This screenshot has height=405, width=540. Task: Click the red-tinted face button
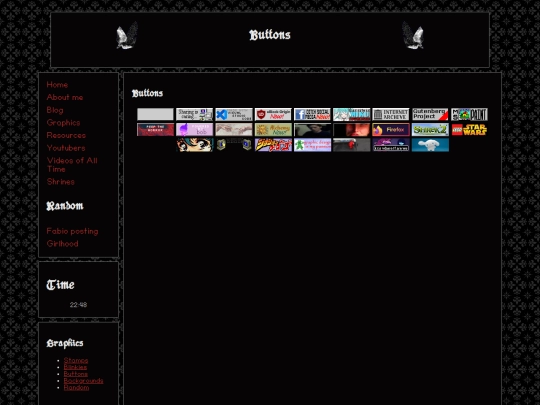(x=352, y=130)
